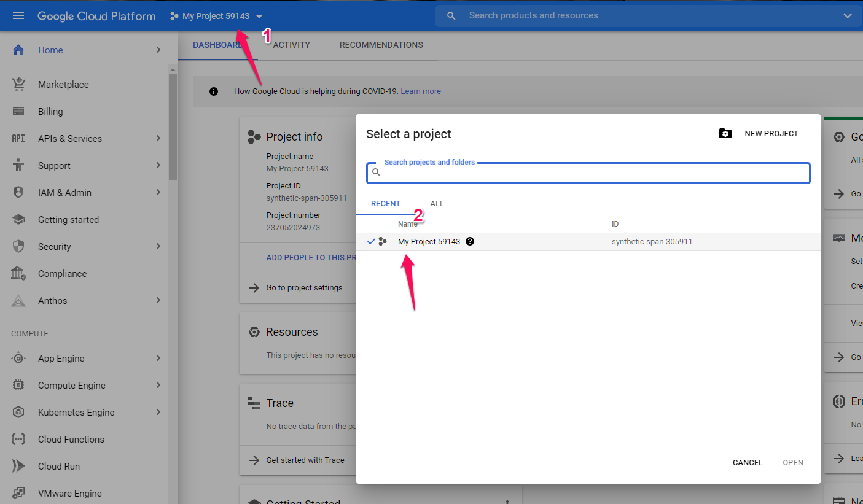Click the Security shield icon

(18, 247)
